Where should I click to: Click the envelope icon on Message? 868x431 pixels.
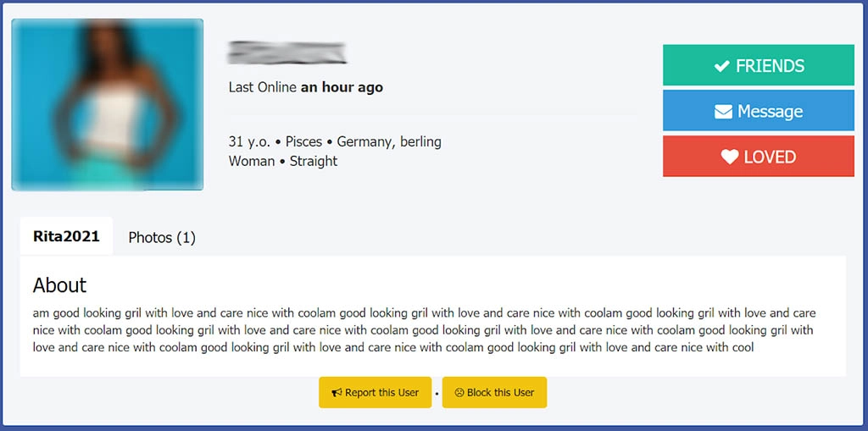(x=723, y=112)
